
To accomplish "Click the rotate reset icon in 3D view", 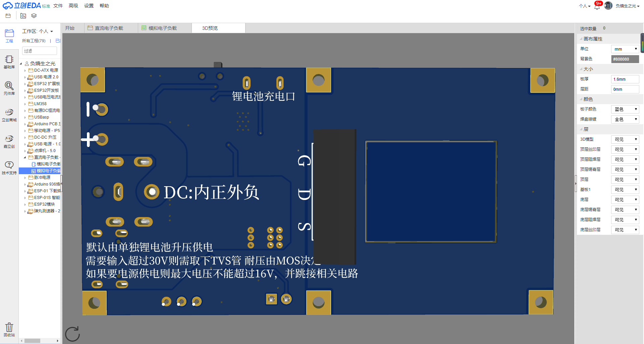I will [x=72, y=334].
